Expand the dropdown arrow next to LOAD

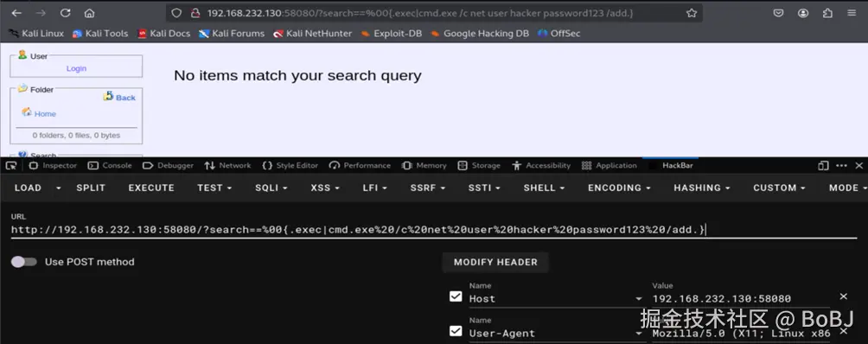(58, 188)
